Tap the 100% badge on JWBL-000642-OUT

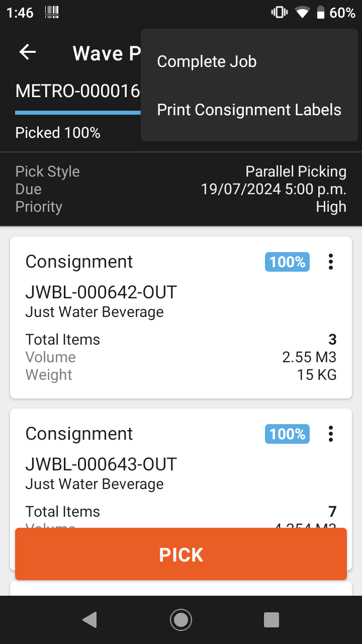(287, 262)
